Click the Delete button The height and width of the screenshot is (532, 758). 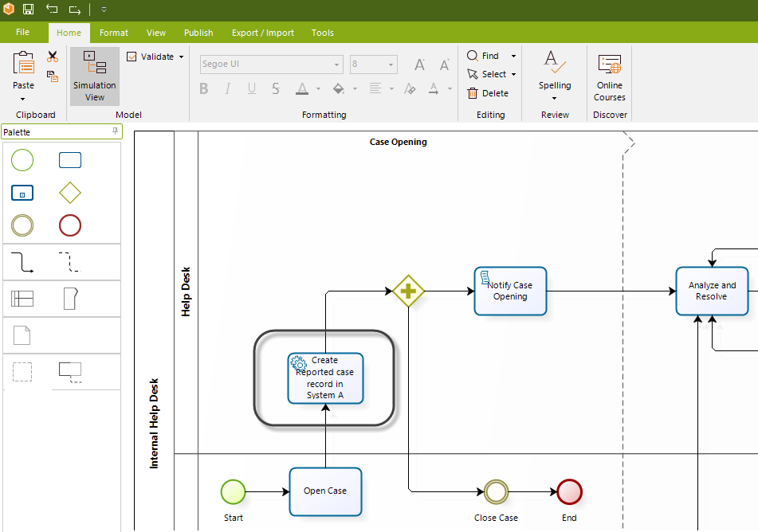point(488,93)
